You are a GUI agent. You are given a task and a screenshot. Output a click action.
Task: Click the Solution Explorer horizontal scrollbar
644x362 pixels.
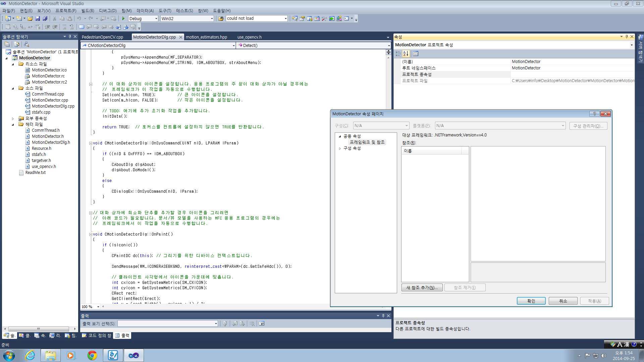point(38,329)
